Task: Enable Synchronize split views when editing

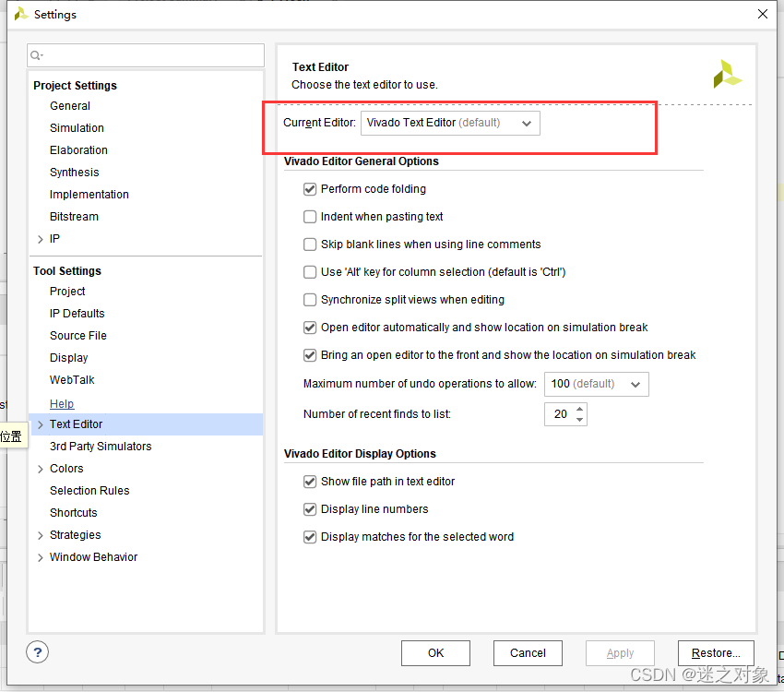Action: [310, 300]
